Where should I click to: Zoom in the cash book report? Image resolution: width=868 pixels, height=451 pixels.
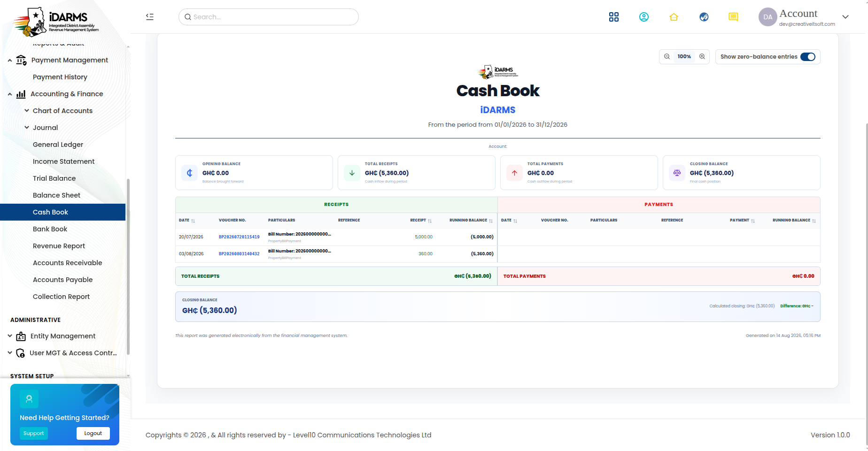[702, 56]
